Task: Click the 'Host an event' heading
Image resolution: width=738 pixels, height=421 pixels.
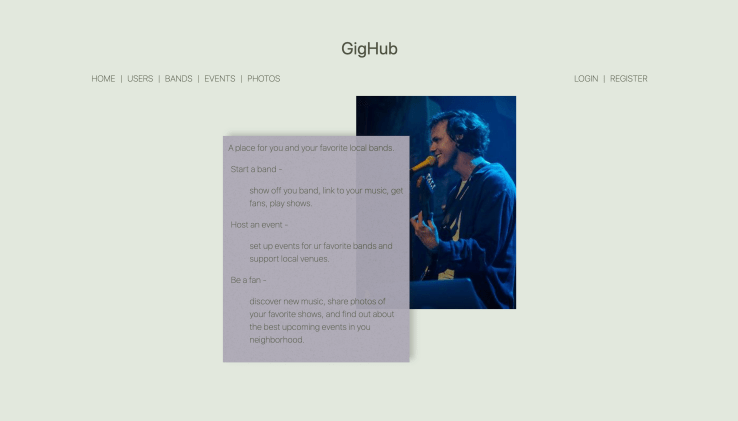Action: 259,225
